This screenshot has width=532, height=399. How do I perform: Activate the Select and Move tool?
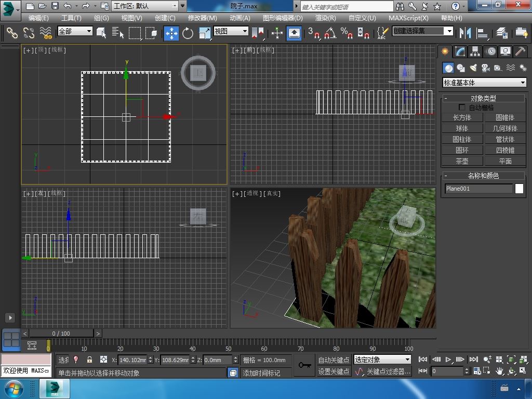click(171, 33)
